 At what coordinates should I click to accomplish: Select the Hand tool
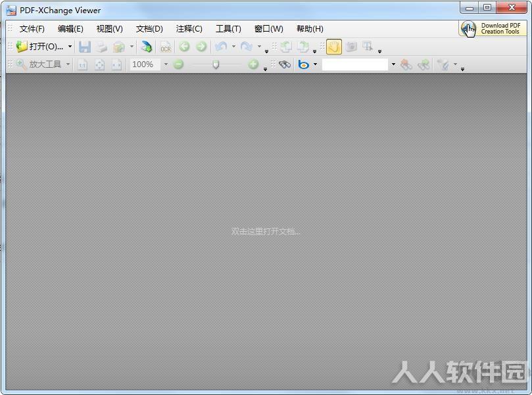pyautogui.click(x=334, y=47)
